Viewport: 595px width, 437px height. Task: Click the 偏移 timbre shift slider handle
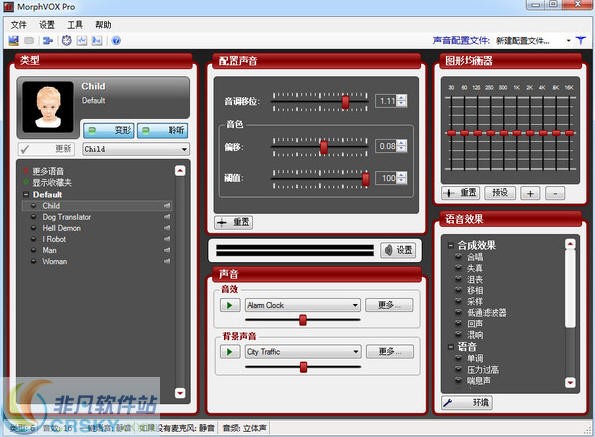click(324, 147)
